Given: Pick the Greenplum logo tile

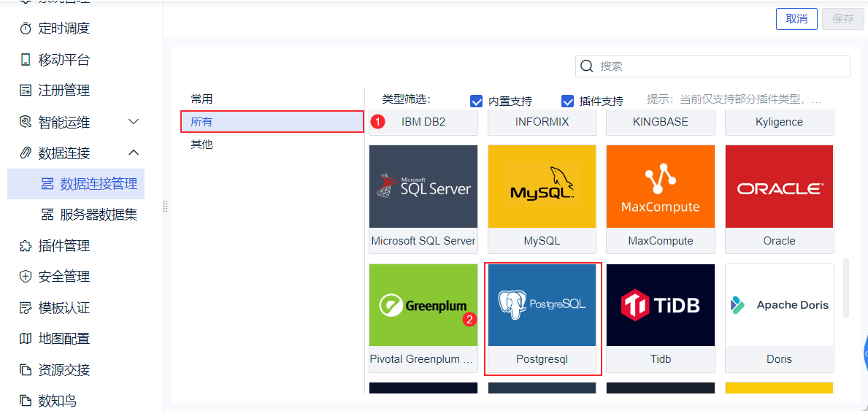Looking at the screenshot, I should tap(423, 305).
